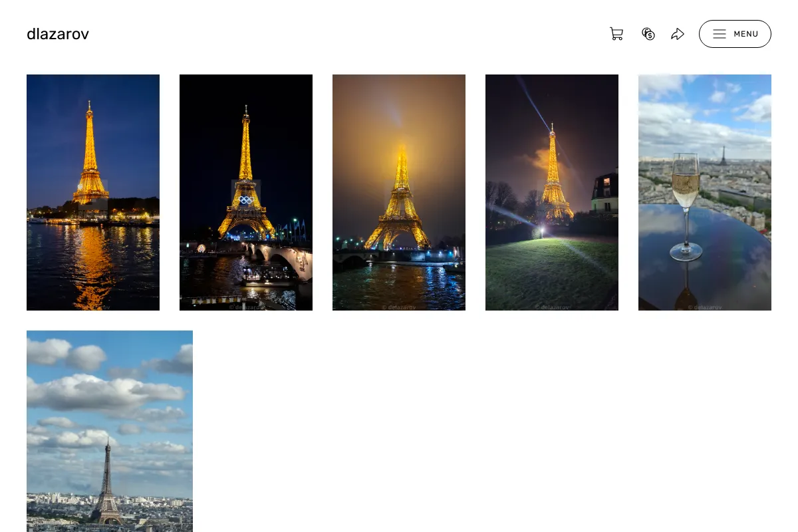798x532 pixels.
Task: Open the daytime Eiffel Tower photo with clouds
Action: (x=110, y=431)
